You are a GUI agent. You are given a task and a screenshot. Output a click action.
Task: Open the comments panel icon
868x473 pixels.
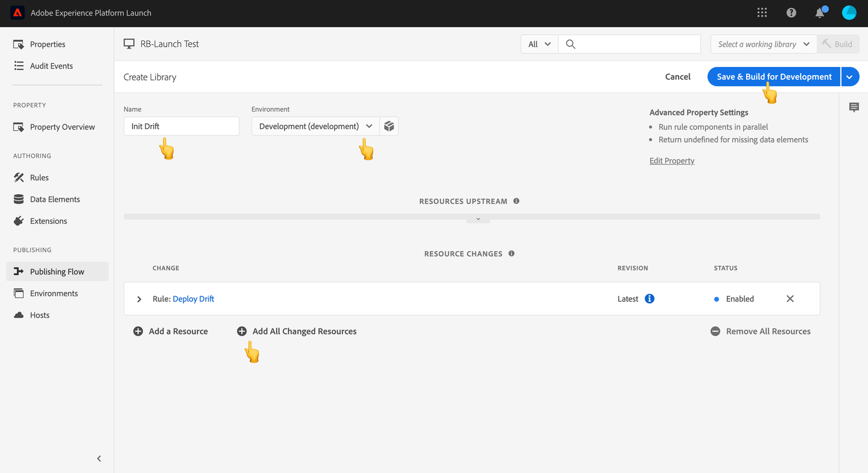pyautogui.click(x=854, y=107)
